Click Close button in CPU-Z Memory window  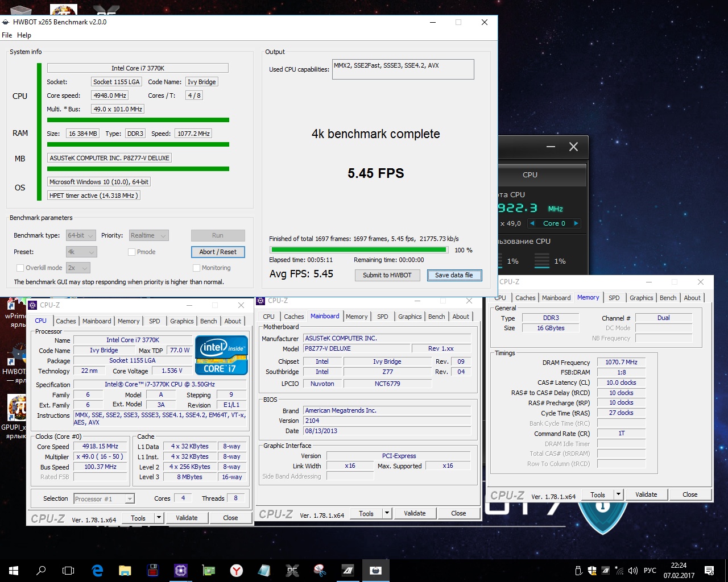click(690, 494)
